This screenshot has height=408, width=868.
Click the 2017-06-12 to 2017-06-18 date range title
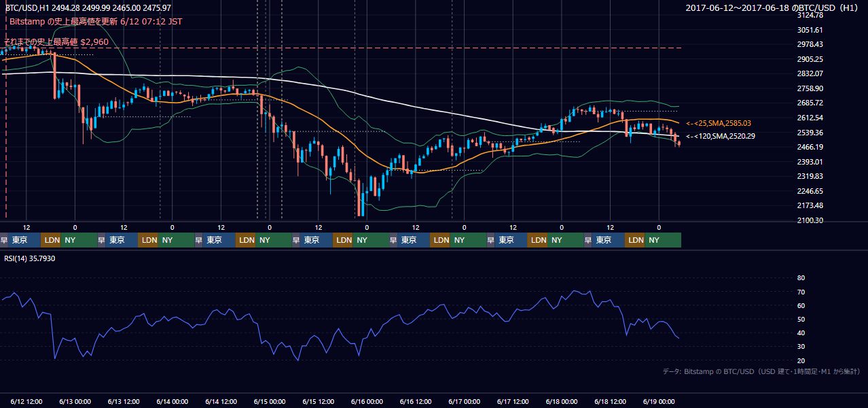click(x=772, y=8)
